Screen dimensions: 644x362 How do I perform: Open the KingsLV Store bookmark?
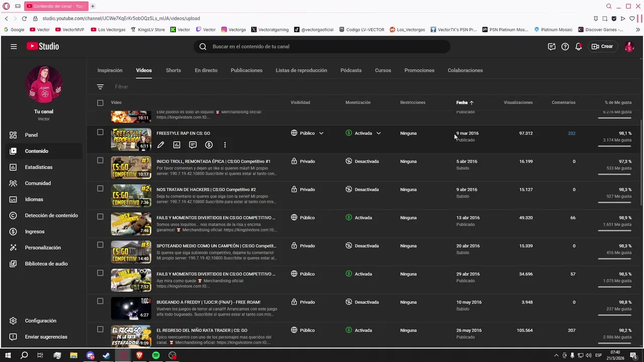147,30
